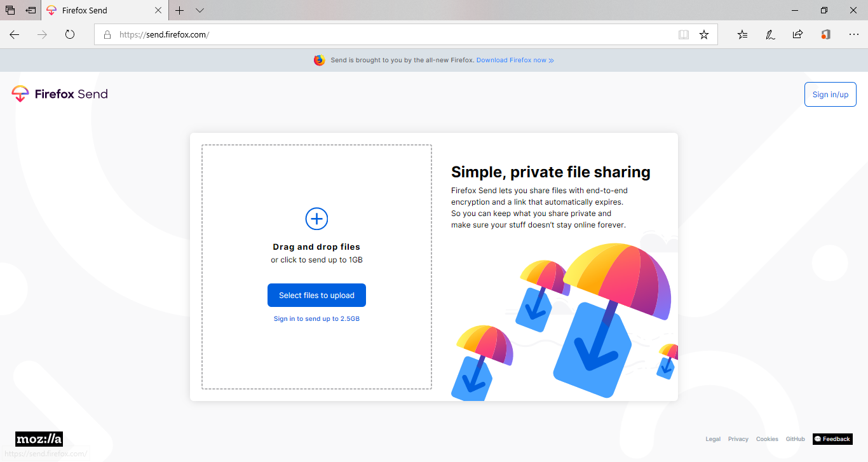
Task: Click the Sign in/up button
Action: [x=831, y=95]
